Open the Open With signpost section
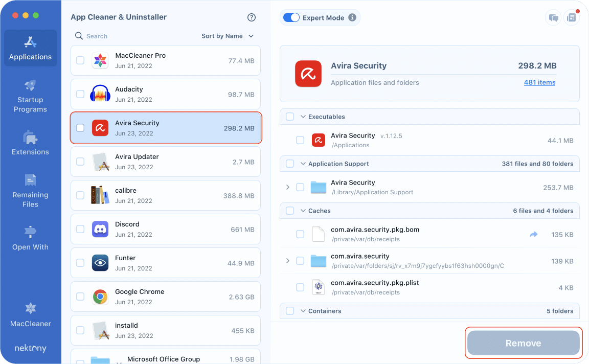The height and width of the screenshot is (364, 589). pos(31,238)
